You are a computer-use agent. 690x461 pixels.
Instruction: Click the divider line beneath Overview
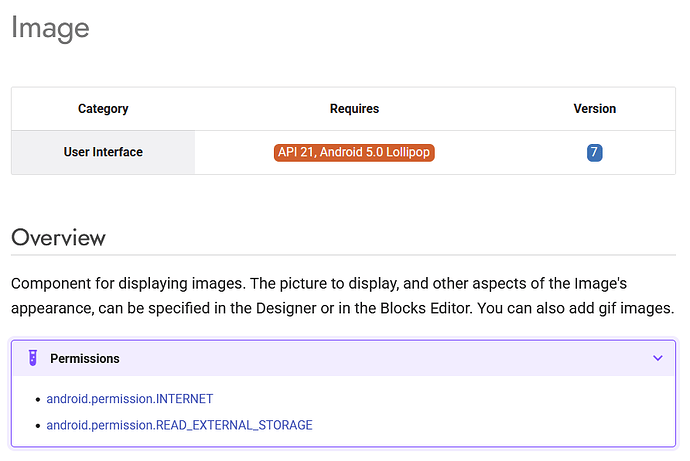pyautogui.click(x=343, y=255)
